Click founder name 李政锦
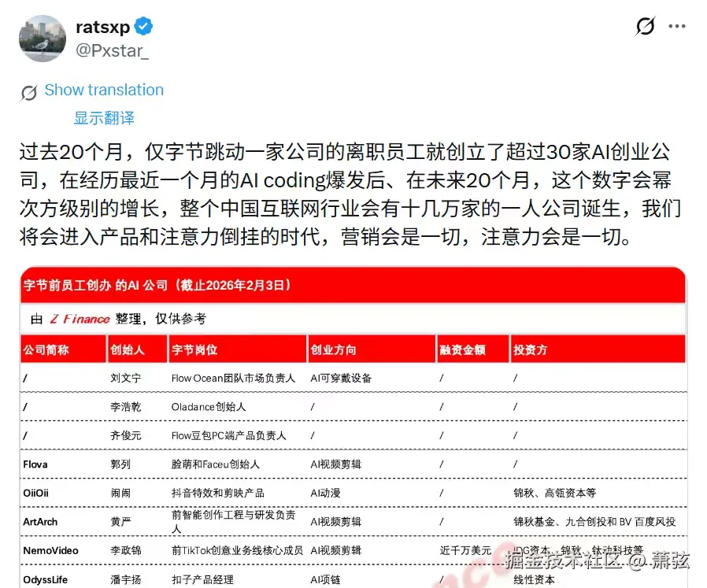707x588 pixels. pyautogui.click(x=126, y=550)
